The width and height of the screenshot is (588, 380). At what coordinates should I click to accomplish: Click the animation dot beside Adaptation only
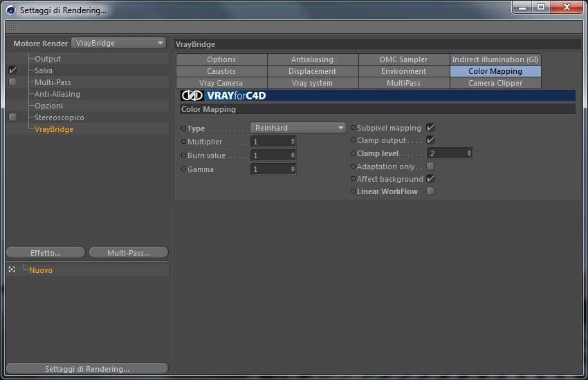(353, 167)
